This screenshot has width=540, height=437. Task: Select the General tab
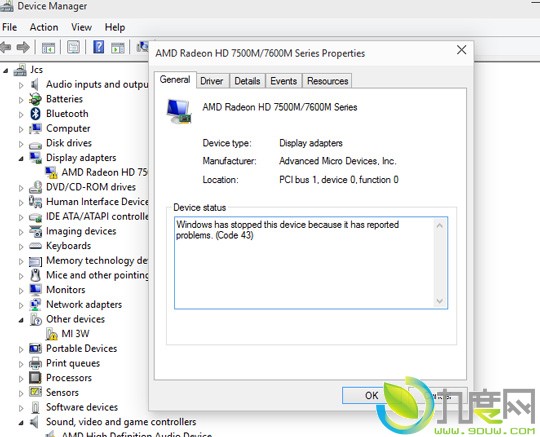(175, 80)
